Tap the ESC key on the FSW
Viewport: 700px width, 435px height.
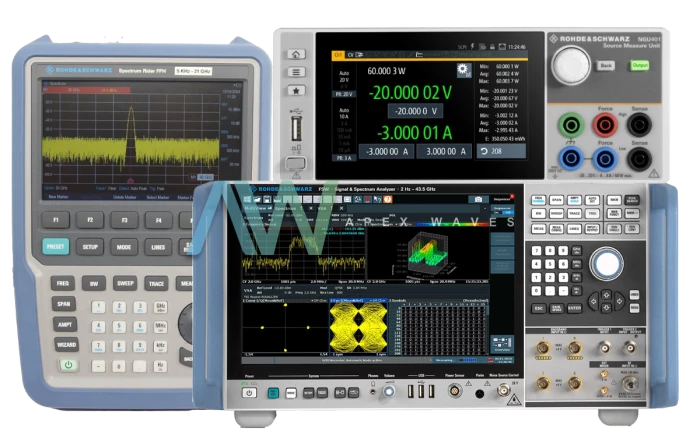(x=538, y=308)
